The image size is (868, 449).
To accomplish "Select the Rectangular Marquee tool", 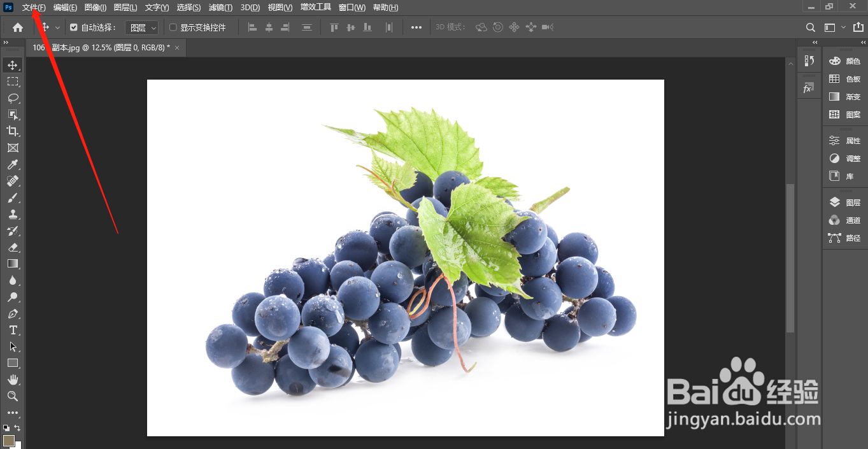I will [x=13, y=82].
